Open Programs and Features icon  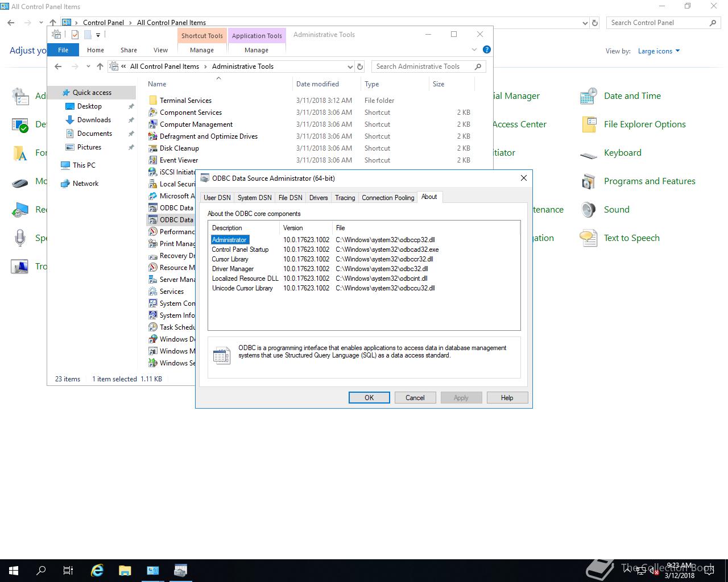click(588, 181)
